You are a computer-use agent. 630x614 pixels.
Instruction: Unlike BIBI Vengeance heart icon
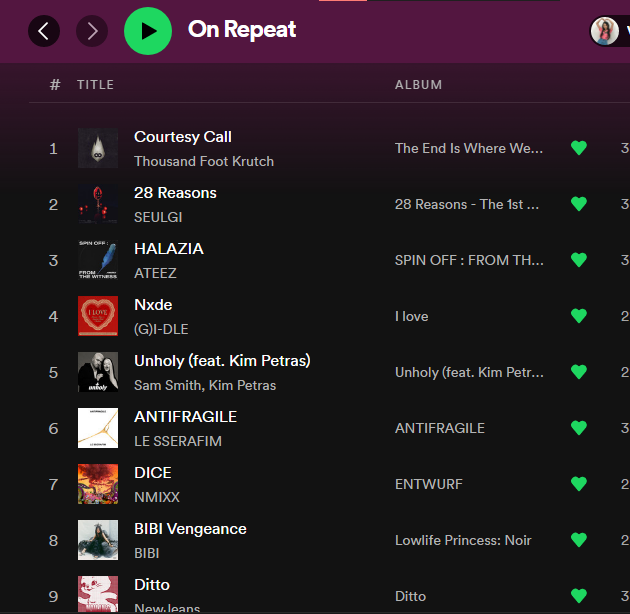point(579,540)
